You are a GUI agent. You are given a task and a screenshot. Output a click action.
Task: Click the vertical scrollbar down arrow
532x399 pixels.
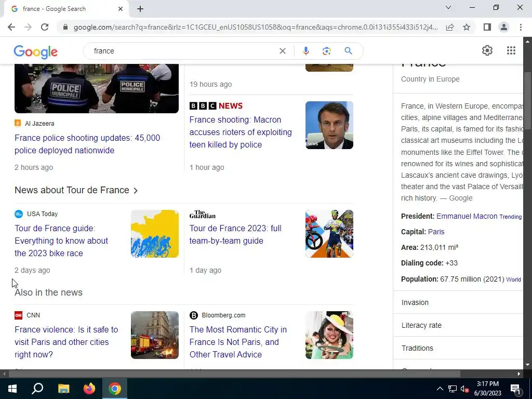click(x=527, y=365)
